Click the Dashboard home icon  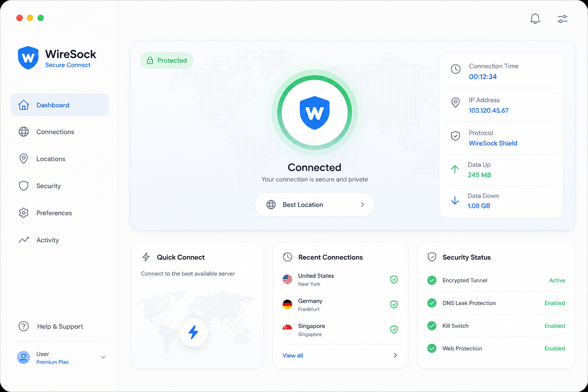24,105
